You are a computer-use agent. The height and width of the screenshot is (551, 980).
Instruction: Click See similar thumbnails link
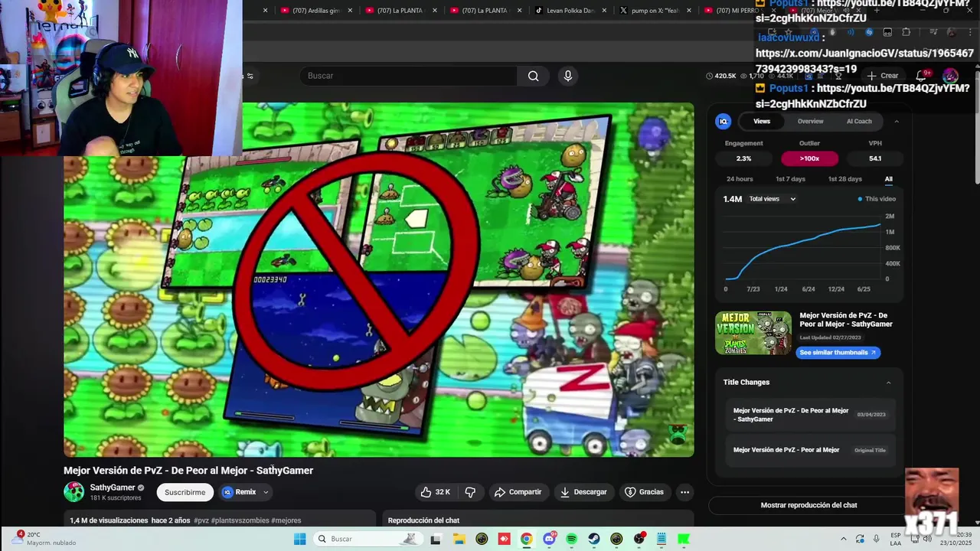click(838, 353)
